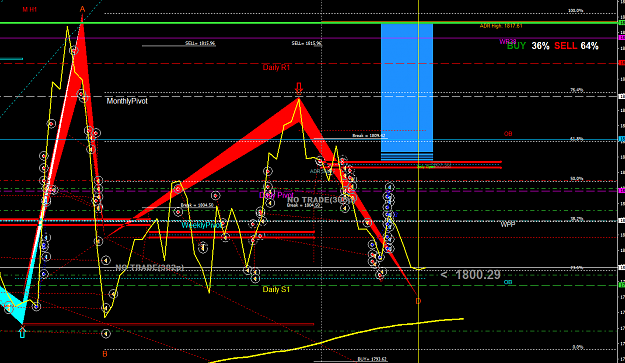The height and width of the screenshot is (363, 625).
Task: Click the 50.0% Fibonacci level label
Action: click(x=576, y=179)
